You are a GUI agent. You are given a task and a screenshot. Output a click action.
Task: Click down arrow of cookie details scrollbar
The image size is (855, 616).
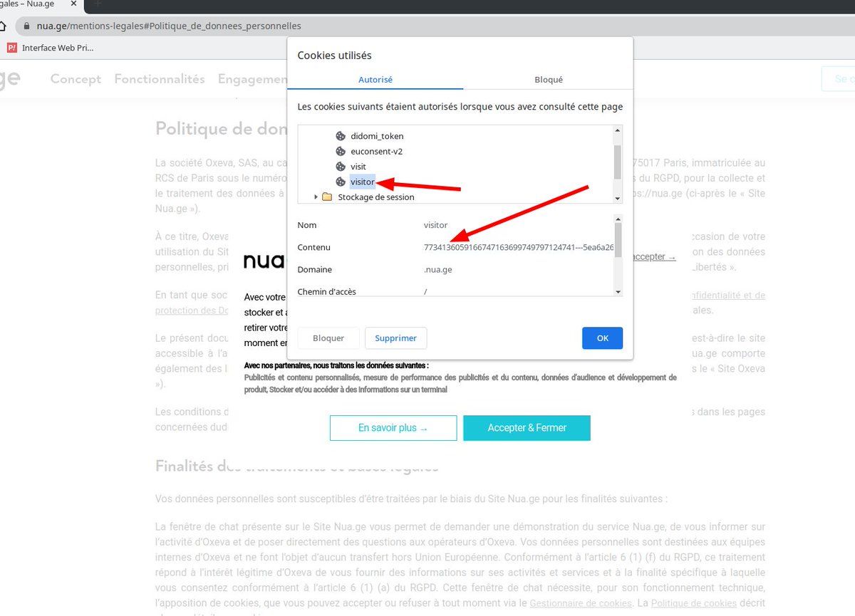pos(618,292)
